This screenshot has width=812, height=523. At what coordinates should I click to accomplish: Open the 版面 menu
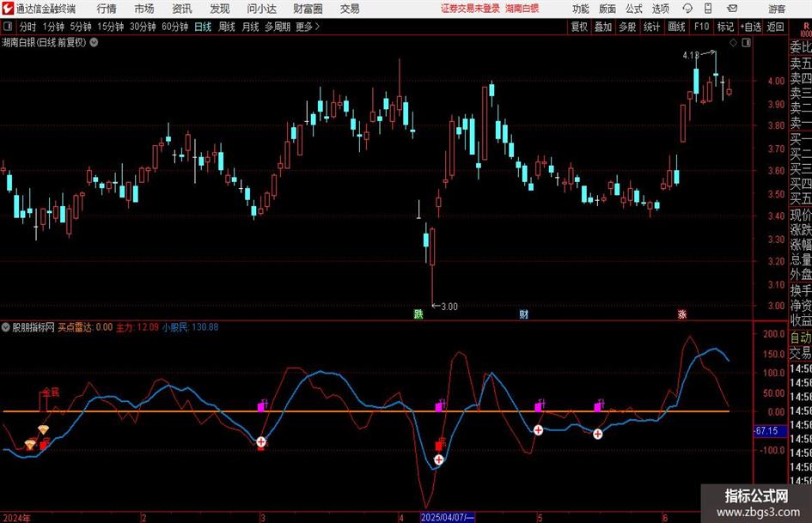[x=607, y=9]
